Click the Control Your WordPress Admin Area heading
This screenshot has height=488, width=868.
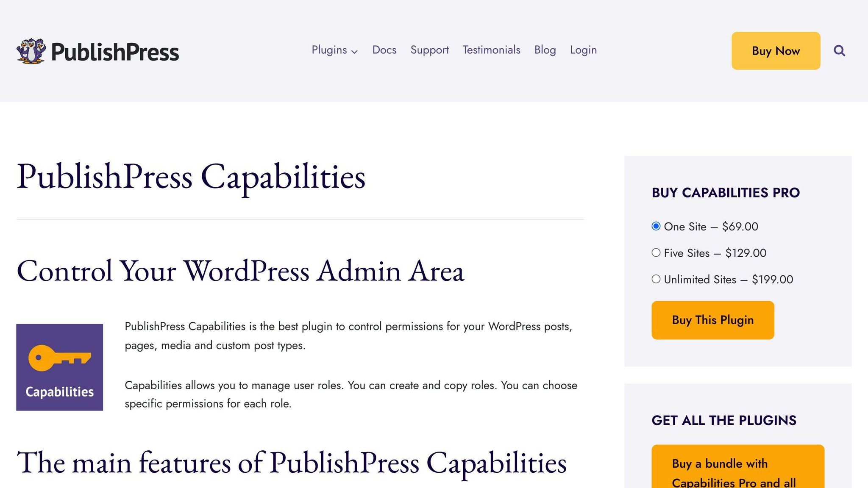(x=240, y=271)
